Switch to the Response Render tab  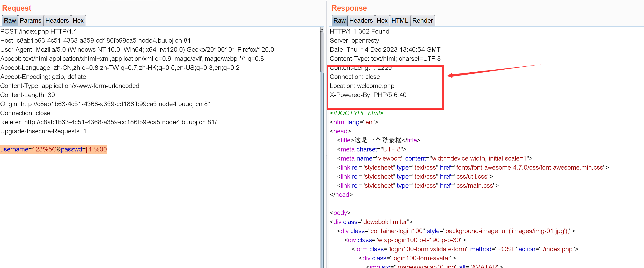pos(423,20)
